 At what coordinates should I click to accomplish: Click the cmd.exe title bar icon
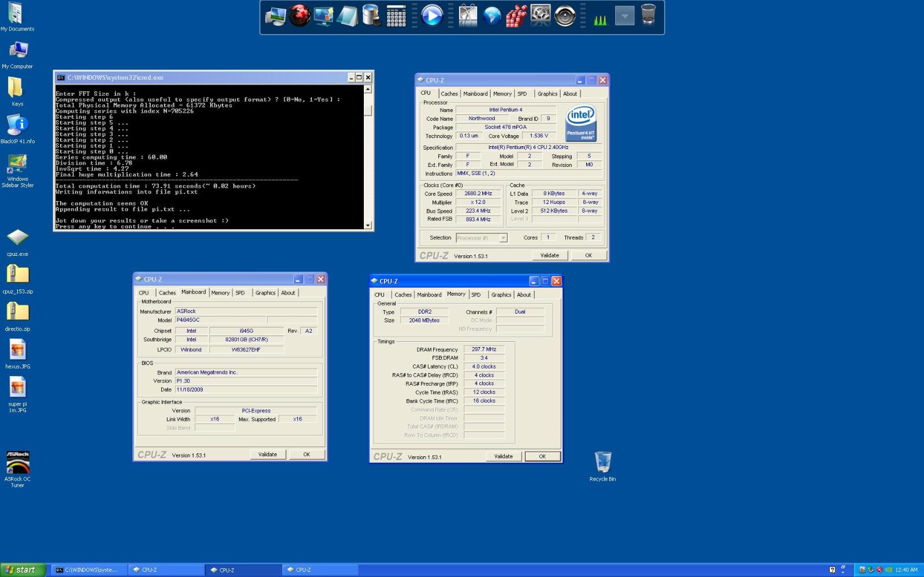61,77
